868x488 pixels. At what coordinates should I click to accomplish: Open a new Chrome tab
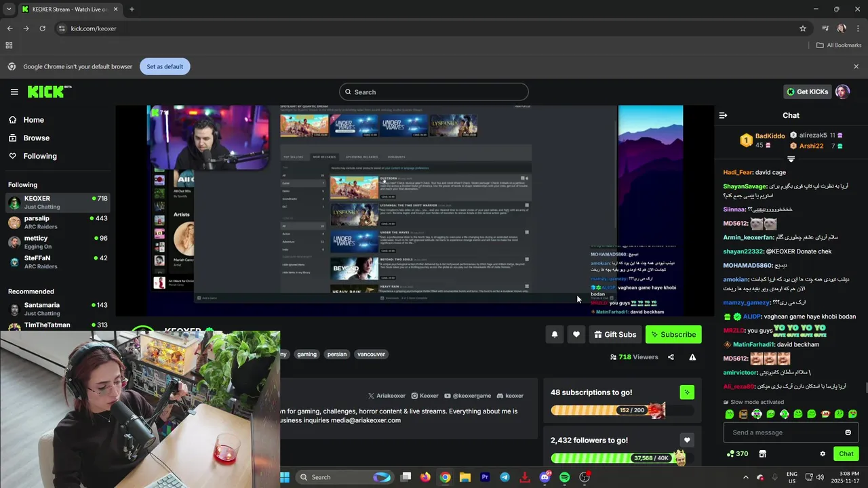tap(132, 9)
